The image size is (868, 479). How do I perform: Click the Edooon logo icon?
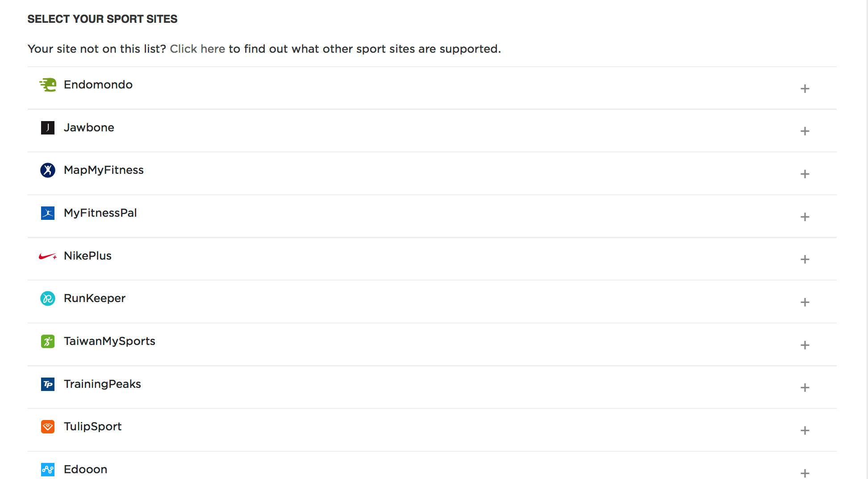point(48,470)
